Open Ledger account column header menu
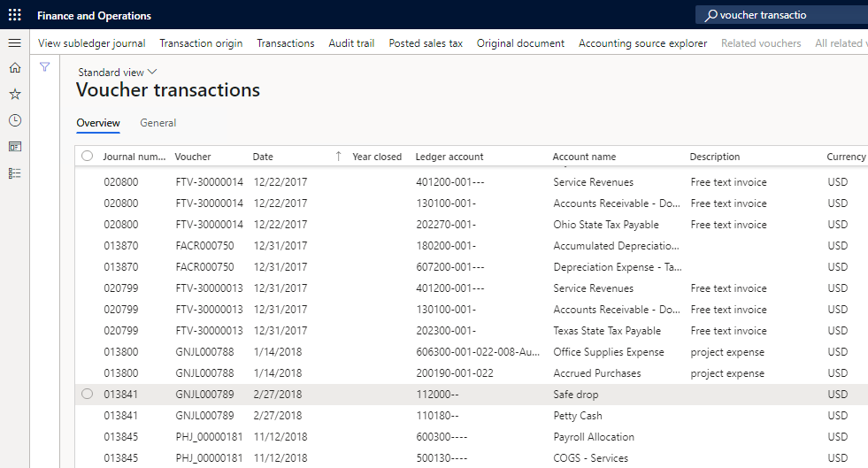Screen dimensions: 868x468 (449, 157)
